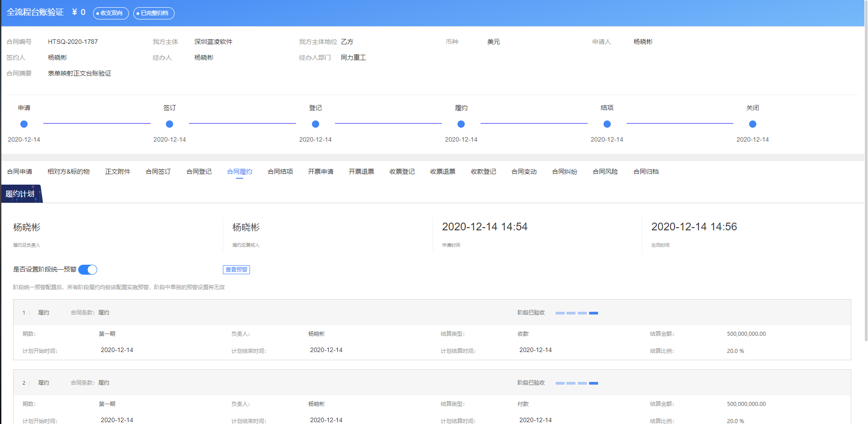The height and width of the screenshot is (424, 868).
Task: Go to the 开票退票 tab
Action: tap(362, 172)
